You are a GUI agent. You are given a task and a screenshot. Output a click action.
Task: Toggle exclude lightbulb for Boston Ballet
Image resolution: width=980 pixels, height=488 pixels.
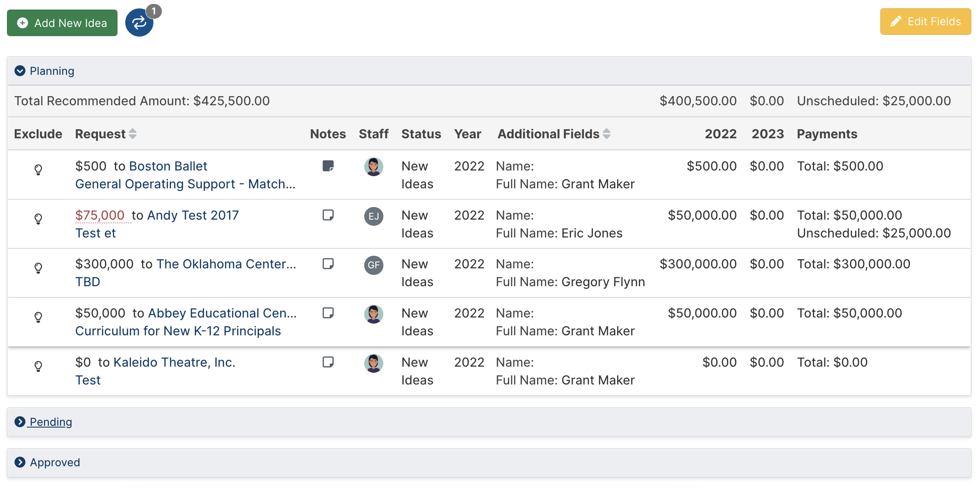pos(38,170)
